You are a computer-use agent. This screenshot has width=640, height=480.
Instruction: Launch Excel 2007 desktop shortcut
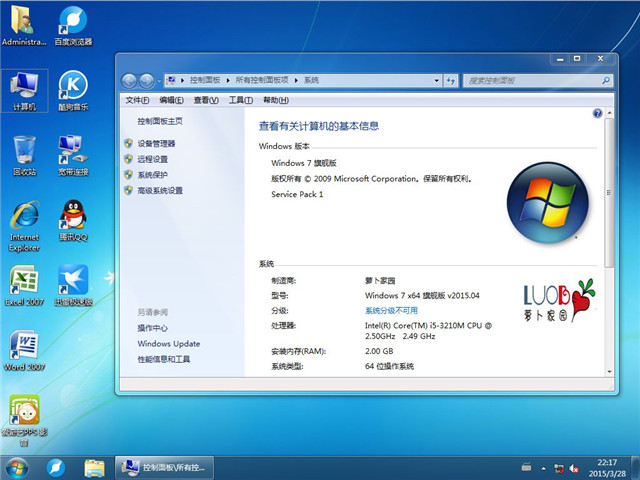pyautogui.click(x=24, y=286)
